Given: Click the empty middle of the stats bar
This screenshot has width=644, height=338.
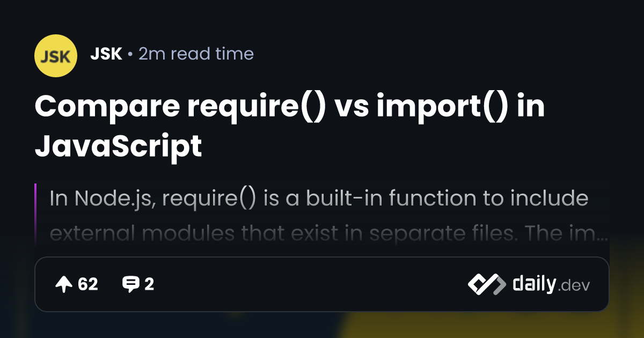Looking at the screenshot, I should click(311, 284).
